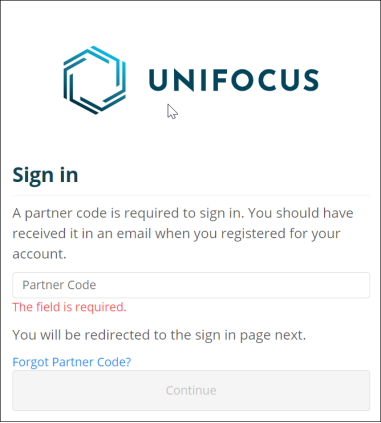Click the 'Partner Code' placeholder text
381x423 pixels.
tap(59, 285)
